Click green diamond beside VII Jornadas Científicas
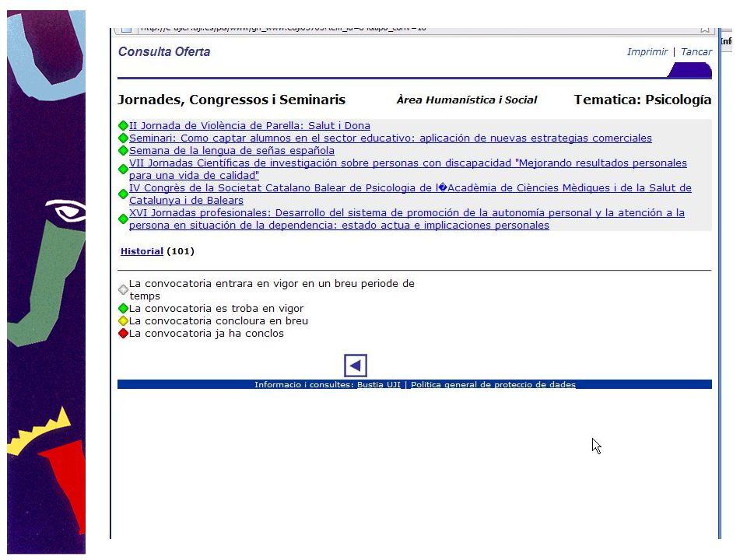The height and width of the screenshot is (560, 747). (123, 169)
